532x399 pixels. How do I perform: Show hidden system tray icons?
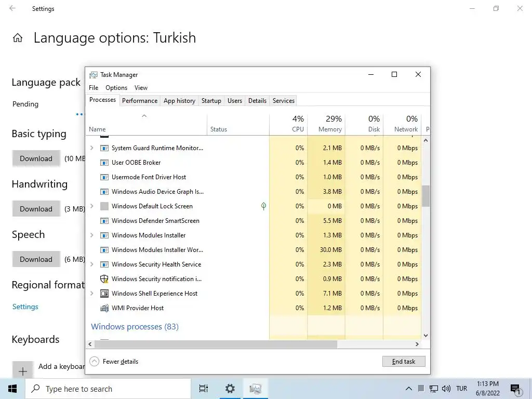point(409,389)
